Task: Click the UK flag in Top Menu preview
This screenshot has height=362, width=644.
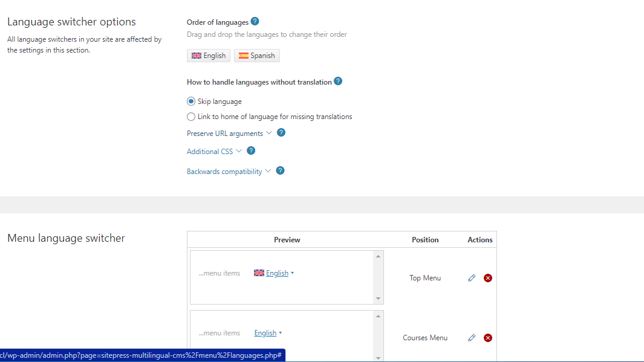Action: pos(259,273)
